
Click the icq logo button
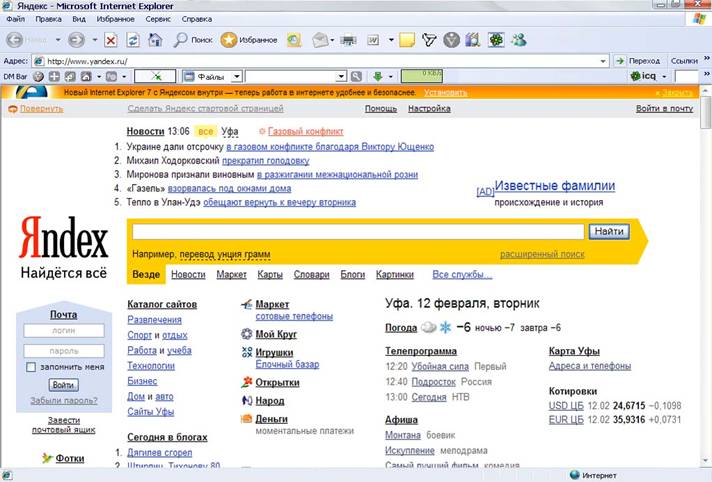[x=643, y=76]
